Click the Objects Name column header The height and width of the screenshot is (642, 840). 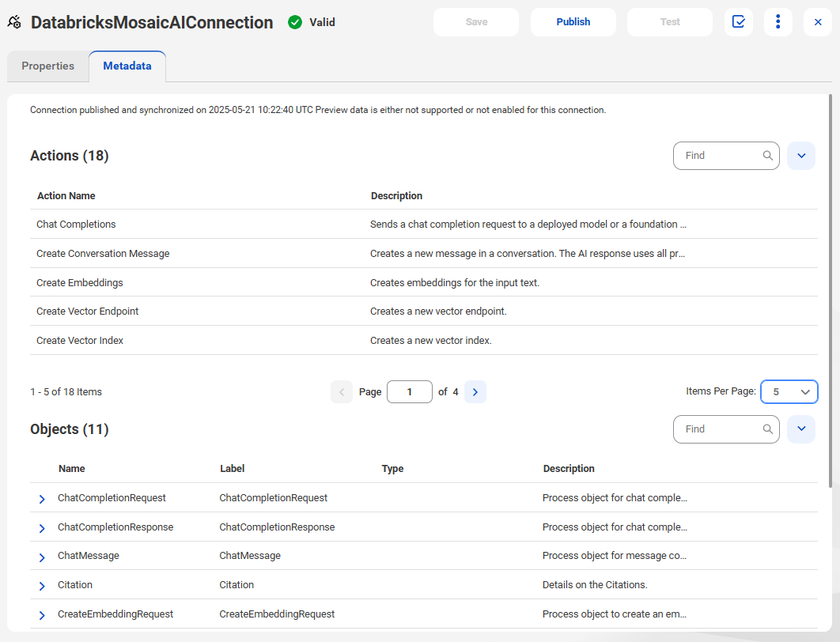point(72,469)
